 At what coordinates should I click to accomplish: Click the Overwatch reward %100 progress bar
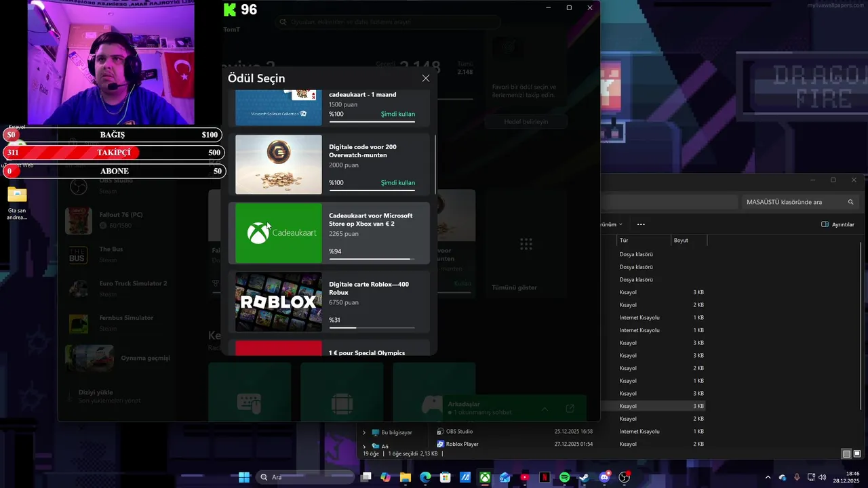[372, 190]
